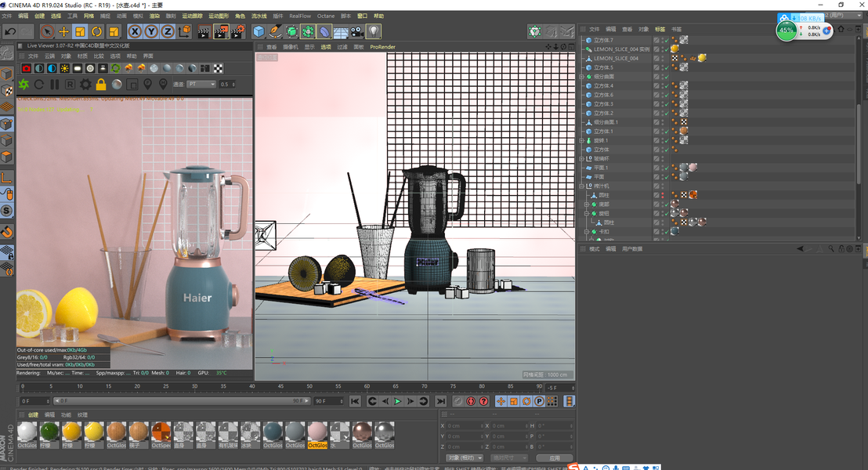Add a light object

[x=374, y=31]
